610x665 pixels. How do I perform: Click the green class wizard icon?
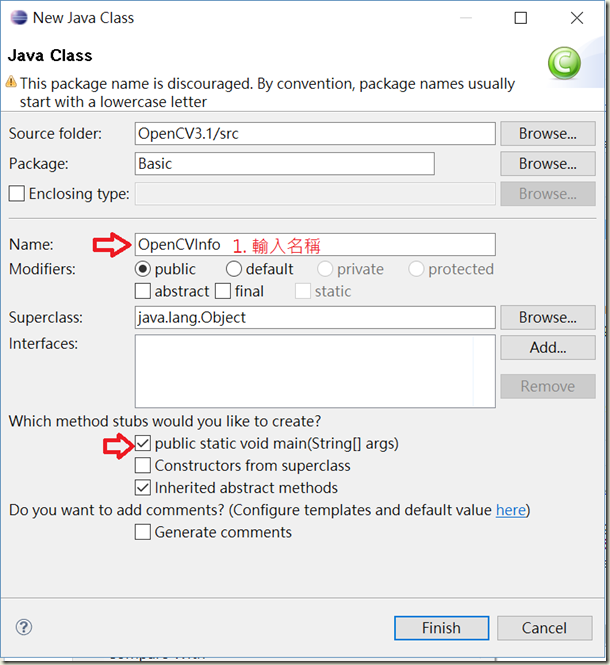pyautogui.click(x=564, y=63)
